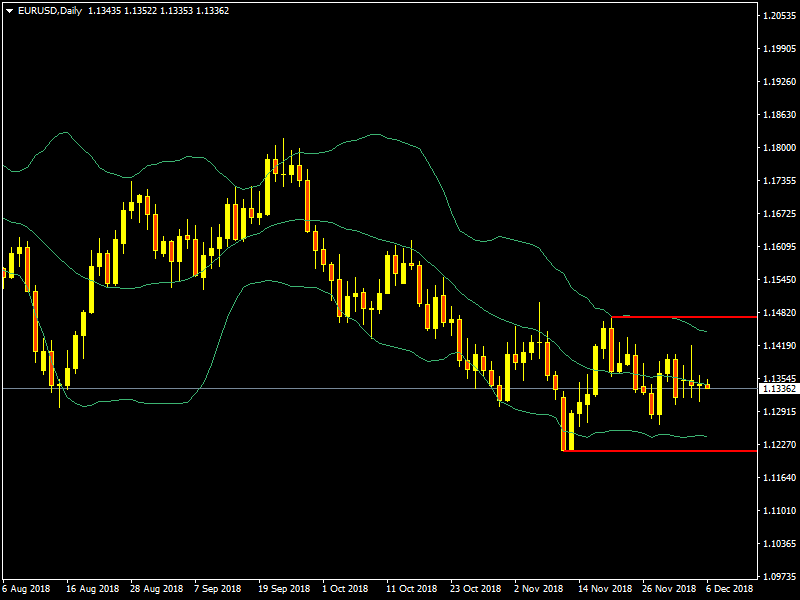Click the triangle arrow before EURUSD,Daily
The width and height of the screenshot is (800, 600).
[9, 10]
